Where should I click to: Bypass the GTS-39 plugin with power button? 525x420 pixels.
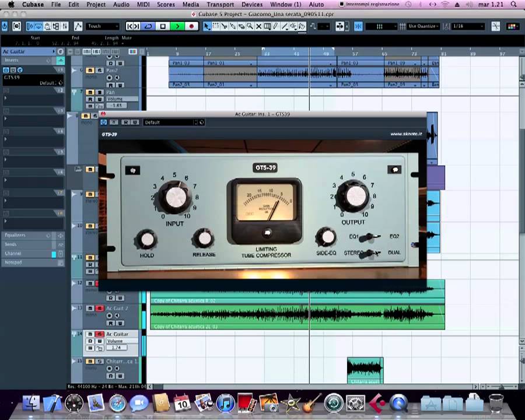coord(103,123)
